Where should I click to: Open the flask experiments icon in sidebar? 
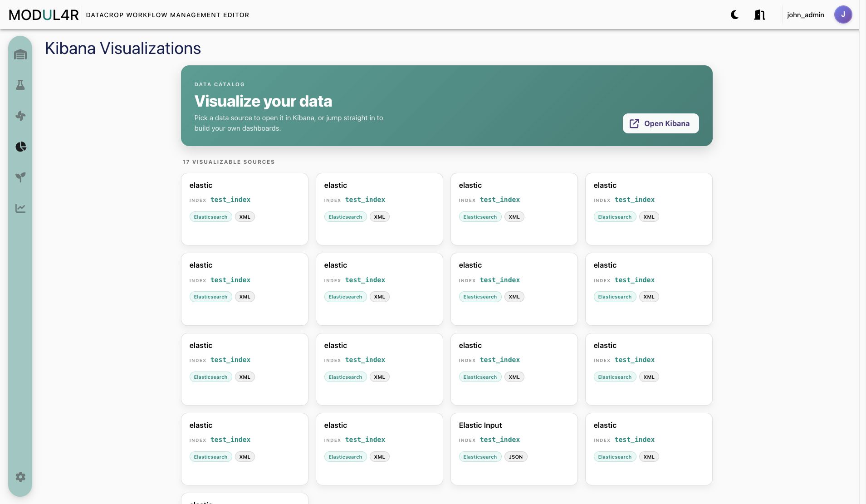click(x=20, y=85)
